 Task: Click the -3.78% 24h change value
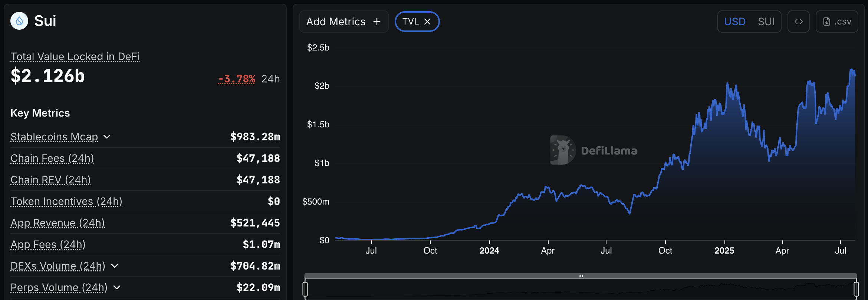click(237, 79)
